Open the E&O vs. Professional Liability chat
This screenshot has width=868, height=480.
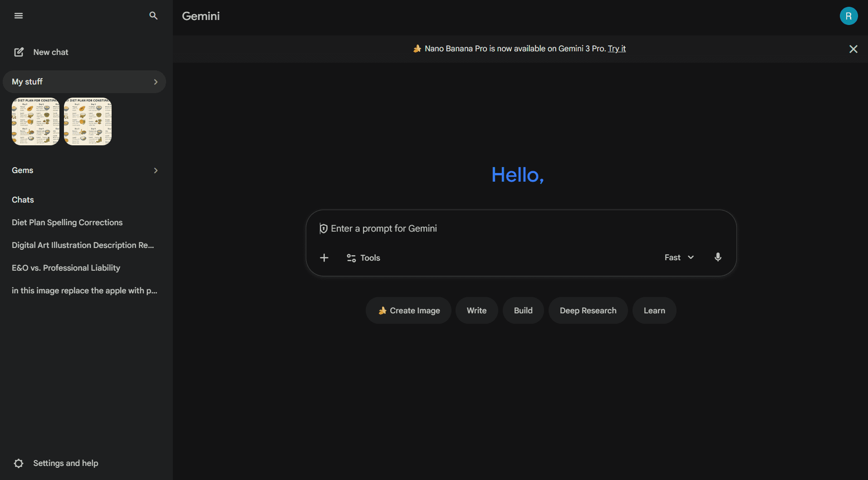[65, 268]
